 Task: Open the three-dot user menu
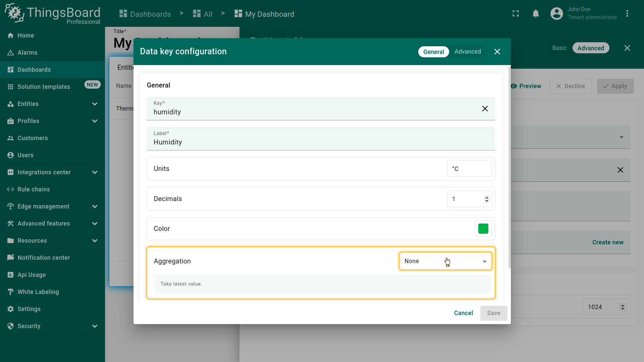pyautogui.click(x=627, y=14)
